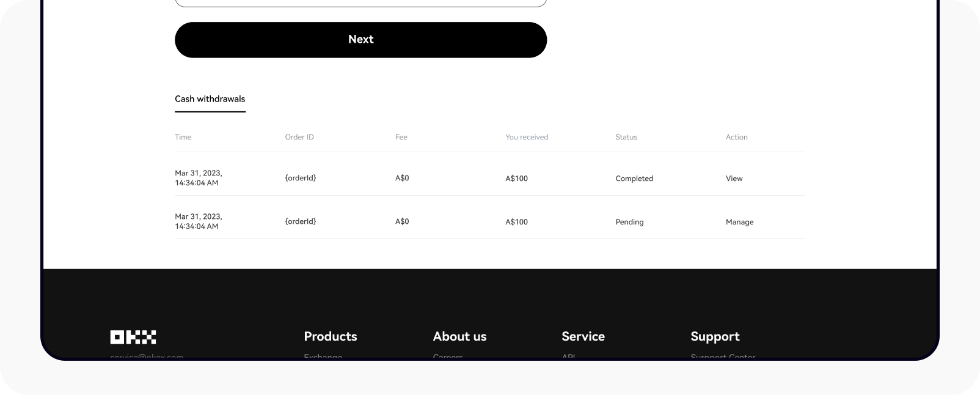The image size is (980, 395).
Task: Select the Action column header
Action: pos(736,137)
